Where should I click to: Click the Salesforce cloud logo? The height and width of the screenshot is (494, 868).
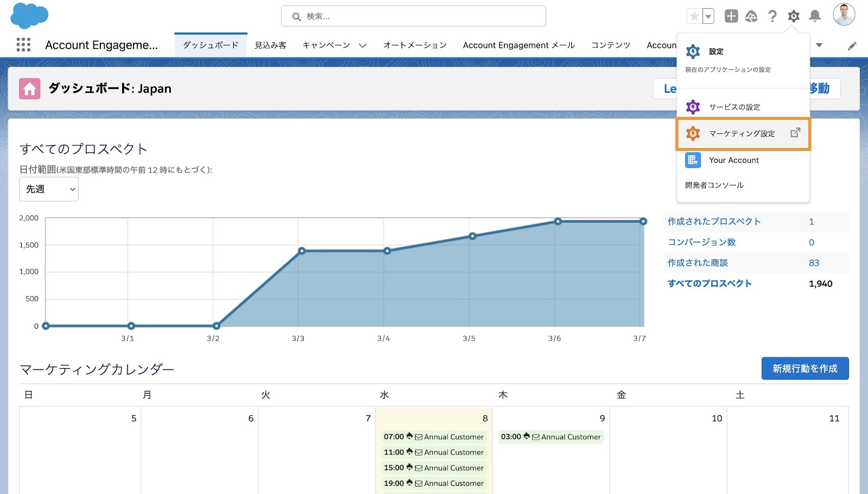(x=29, y=15)
